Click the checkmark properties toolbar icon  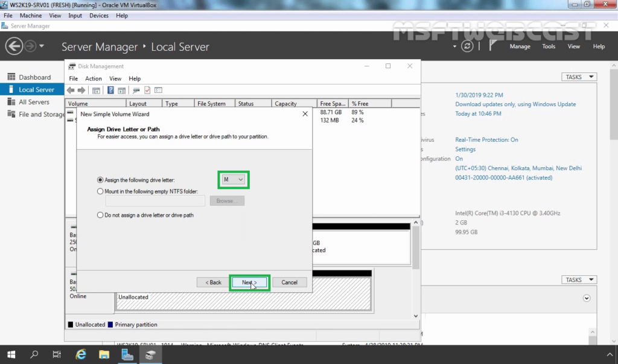147,91
